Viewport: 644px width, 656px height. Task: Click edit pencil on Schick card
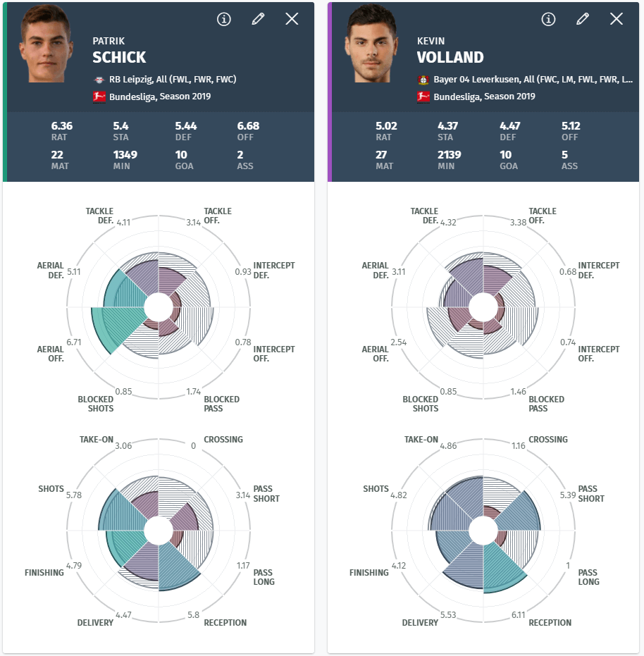click(x=258, y=19)
